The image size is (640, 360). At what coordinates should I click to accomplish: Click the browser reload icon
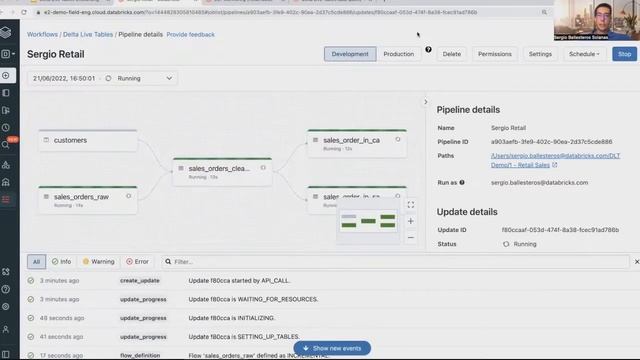[24, 12]
